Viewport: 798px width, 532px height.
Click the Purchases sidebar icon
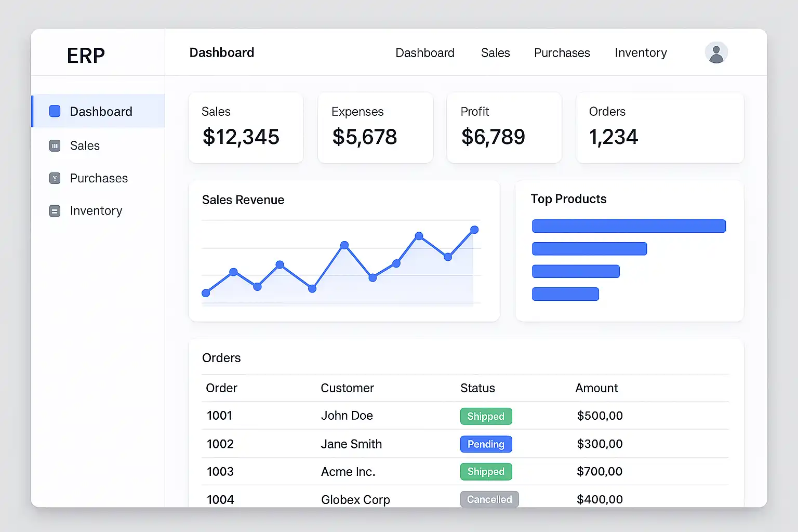pyautogui.click(x=55, y=178)
